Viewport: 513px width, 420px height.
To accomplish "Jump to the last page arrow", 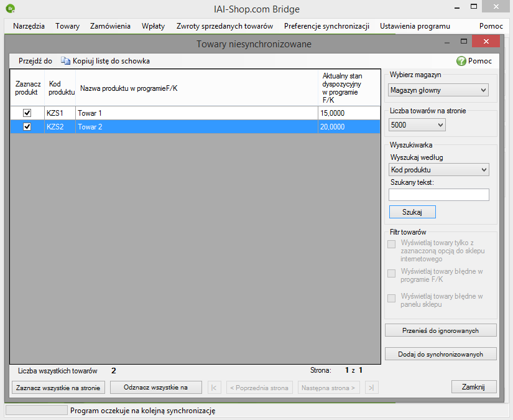I will [x=371, y=388].
